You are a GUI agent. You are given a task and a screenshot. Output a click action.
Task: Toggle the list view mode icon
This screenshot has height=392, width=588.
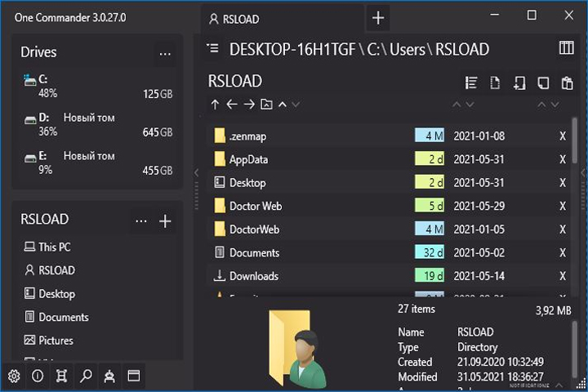click(x=471, y=82)
